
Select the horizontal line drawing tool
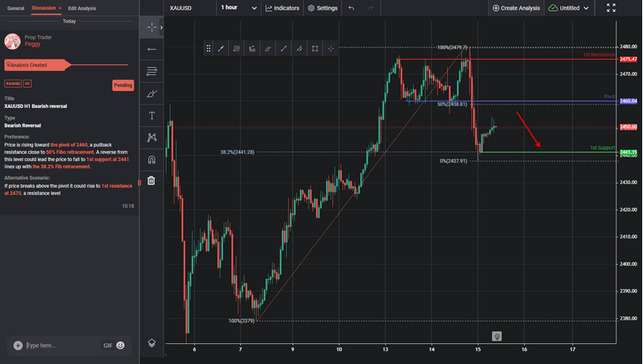tap(151, 49)
